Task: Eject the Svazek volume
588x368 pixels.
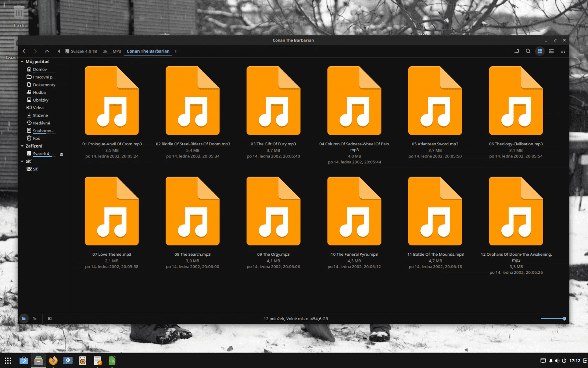Action: tap(62, 154)
